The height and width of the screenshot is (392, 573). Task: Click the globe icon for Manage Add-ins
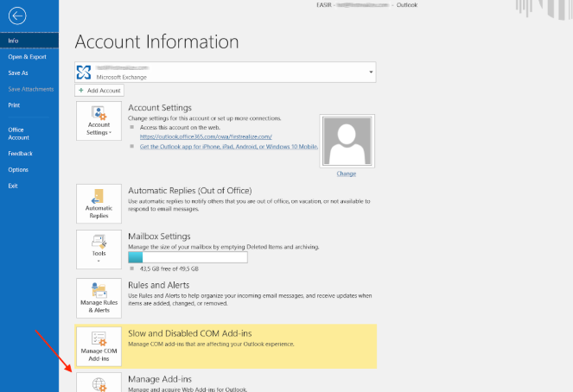[x=99, y=384]
